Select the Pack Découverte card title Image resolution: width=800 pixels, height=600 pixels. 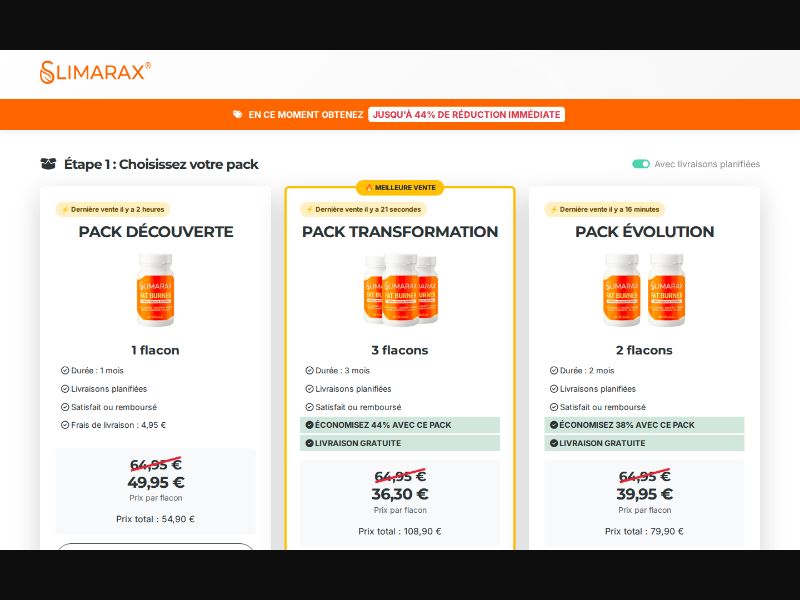156,232
